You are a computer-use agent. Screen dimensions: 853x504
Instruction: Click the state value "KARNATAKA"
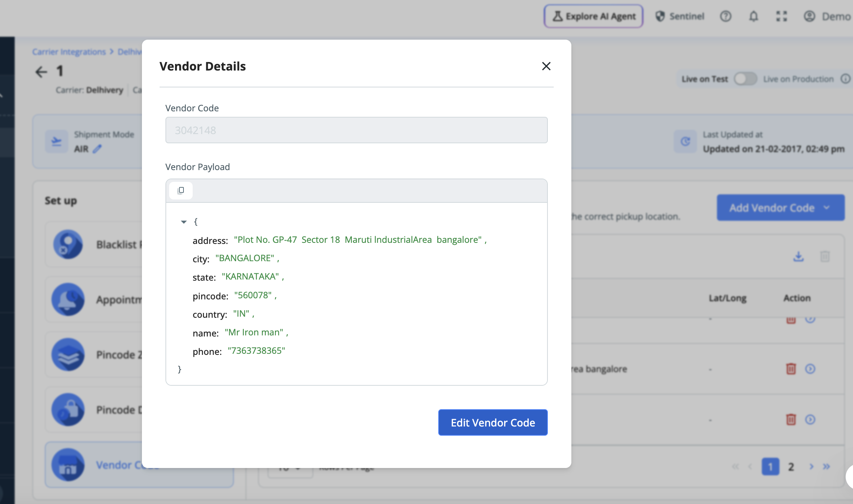250,277
